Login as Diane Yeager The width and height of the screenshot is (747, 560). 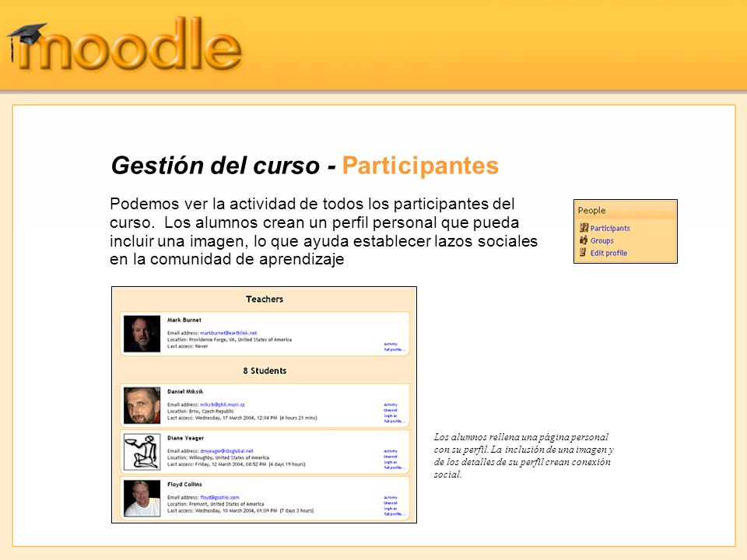point(390,462)
